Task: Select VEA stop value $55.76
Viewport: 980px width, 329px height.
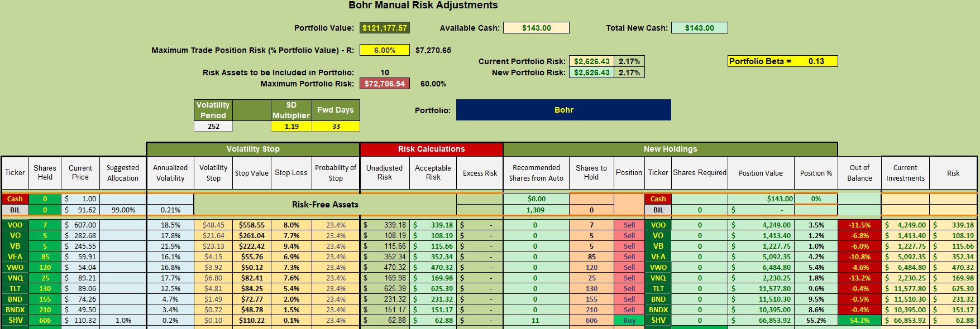Action: click(x=251, y=257)
